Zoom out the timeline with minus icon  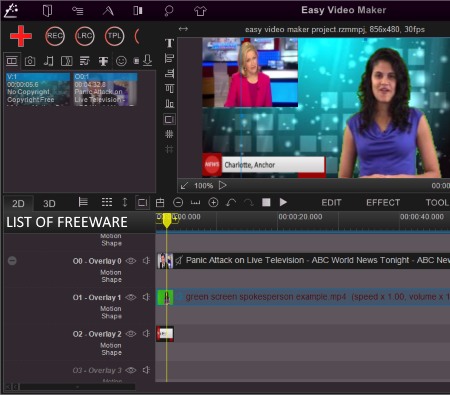pyautogui.click(x=178, y=202)
